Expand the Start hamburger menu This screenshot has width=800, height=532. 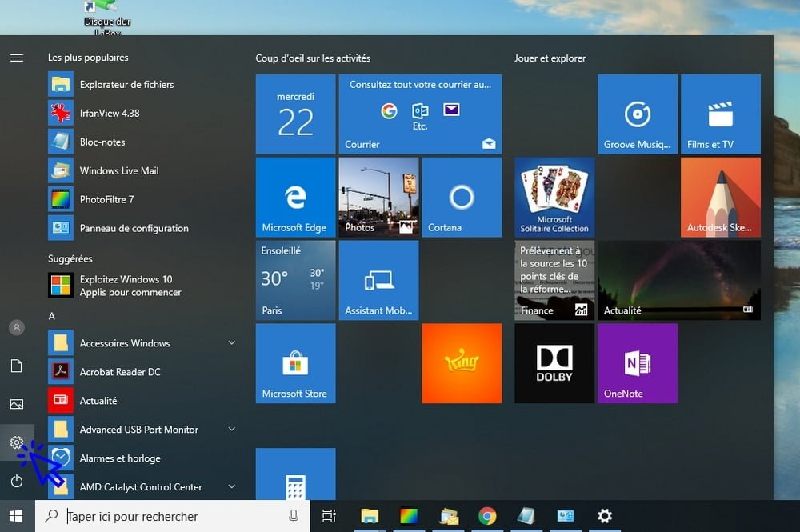[17, 58]
